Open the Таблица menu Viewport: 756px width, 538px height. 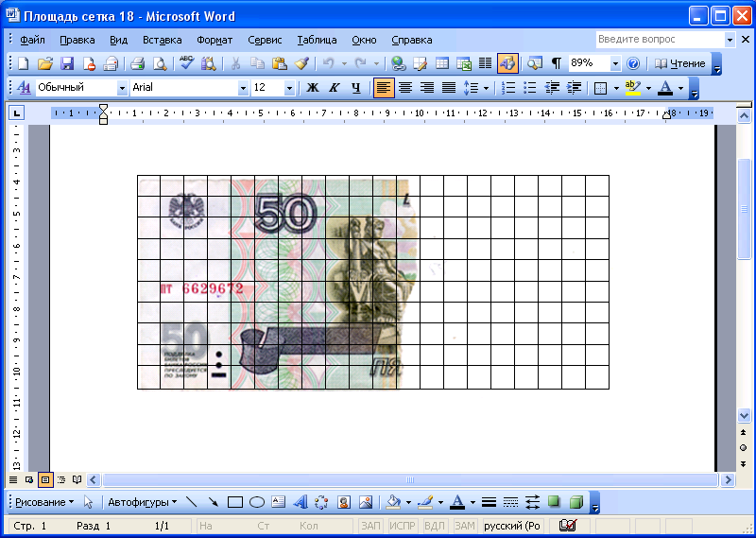point(317,40)
